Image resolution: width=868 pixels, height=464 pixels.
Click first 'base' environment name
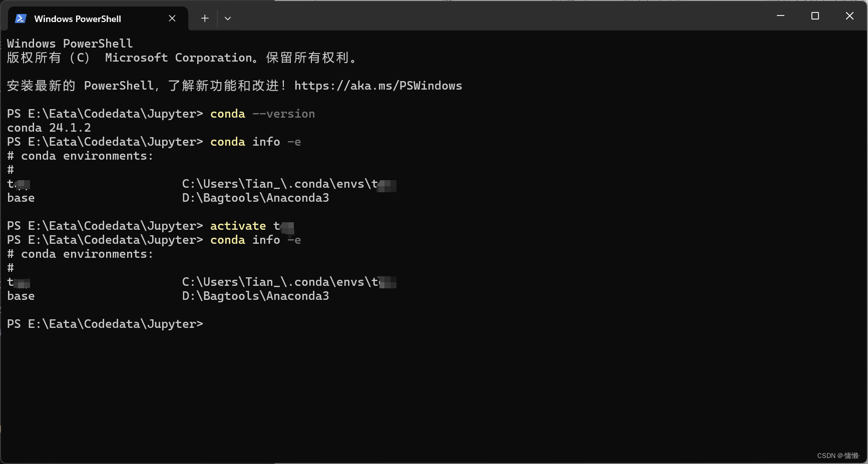tap(21, 198)
